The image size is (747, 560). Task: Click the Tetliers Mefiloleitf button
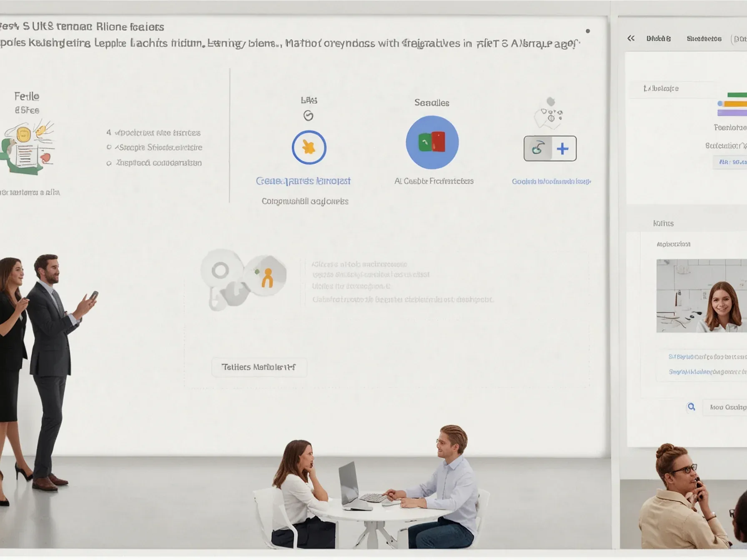pyautogui.click(x=259, y=367)
